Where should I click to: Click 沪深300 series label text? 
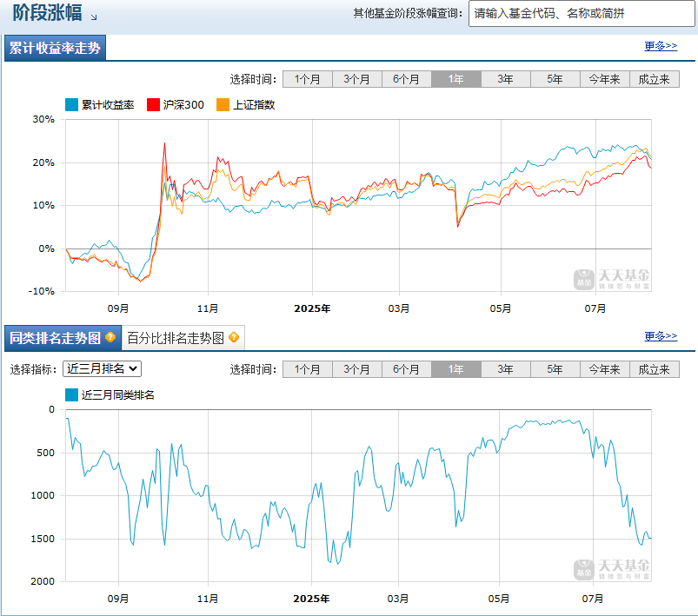(x=183, y=105)
